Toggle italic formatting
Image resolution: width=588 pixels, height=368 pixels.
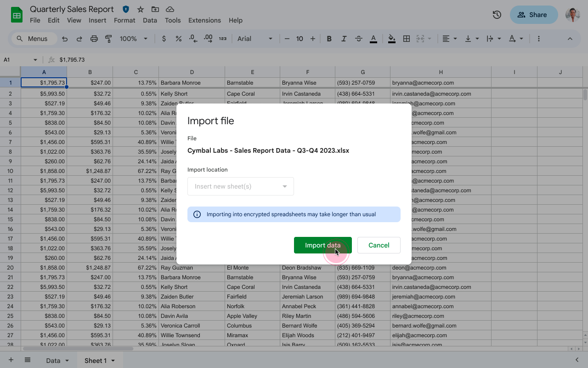344,39
